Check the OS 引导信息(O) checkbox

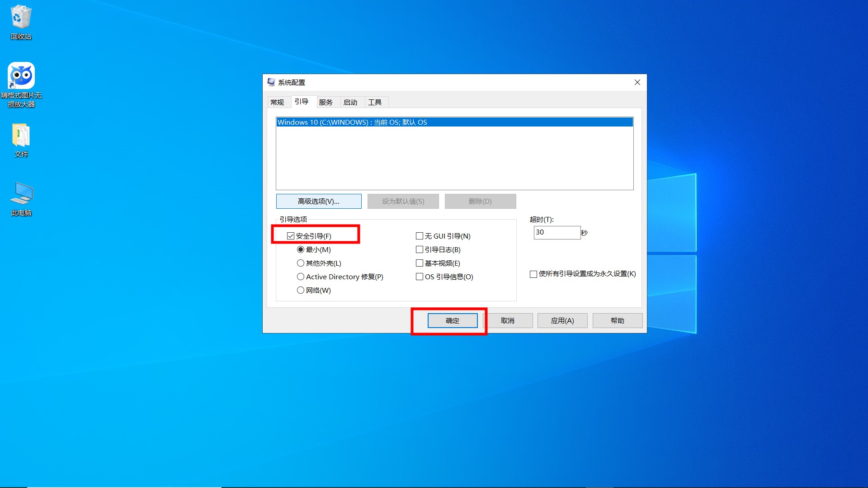tap(420, 277)
